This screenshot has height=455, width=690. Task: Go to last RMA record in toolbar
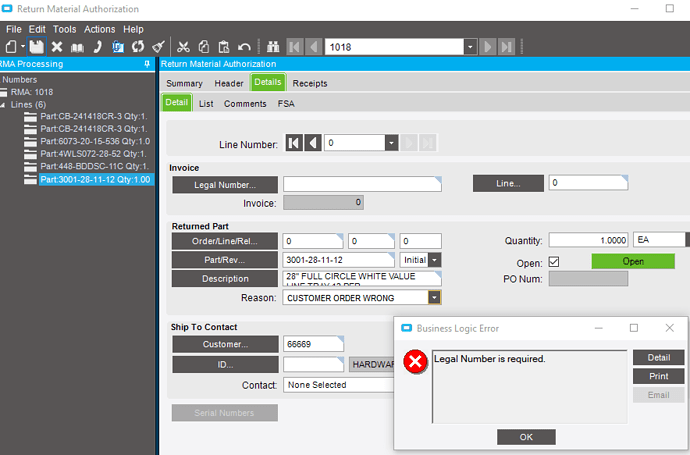click(506, 47)
